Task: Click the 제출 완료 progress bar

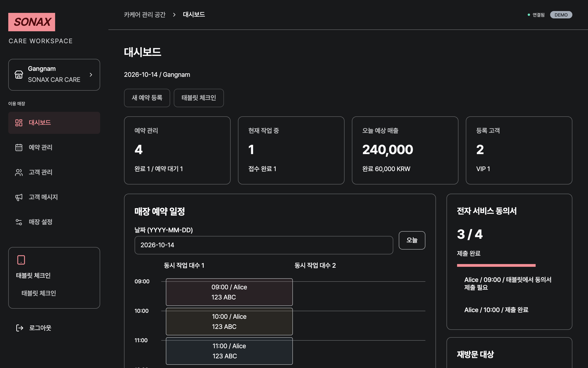Action: 496,265
